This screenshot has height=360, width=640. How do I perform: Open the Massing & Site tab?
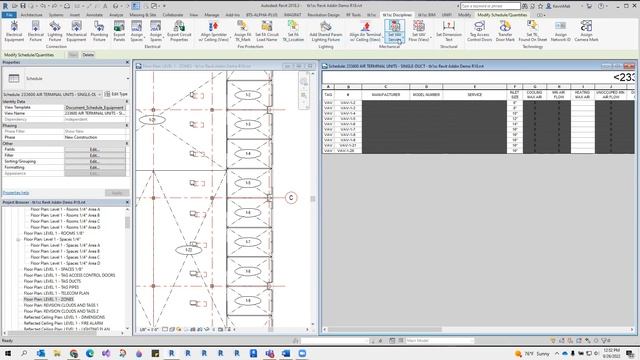click(x=142, y=15)
